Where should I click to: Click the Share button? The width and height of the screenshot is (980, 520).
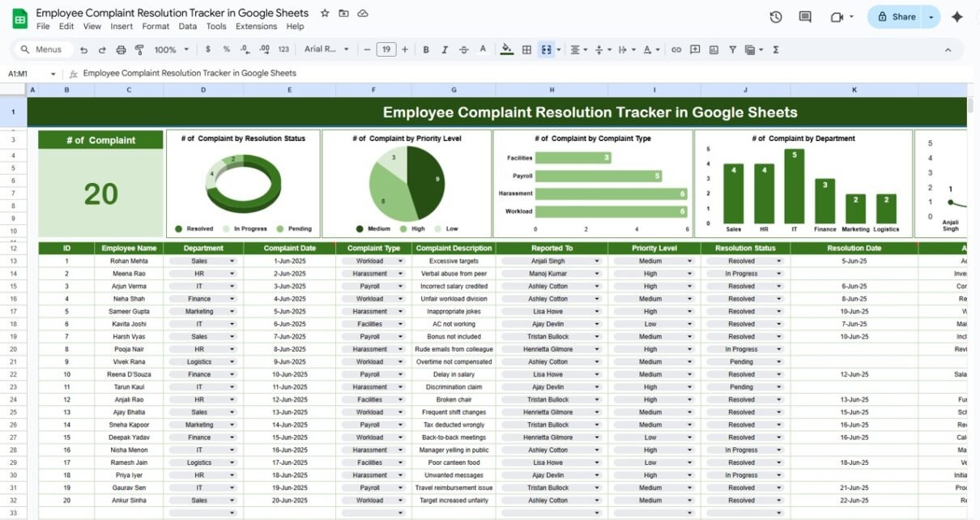pos(896,17)
